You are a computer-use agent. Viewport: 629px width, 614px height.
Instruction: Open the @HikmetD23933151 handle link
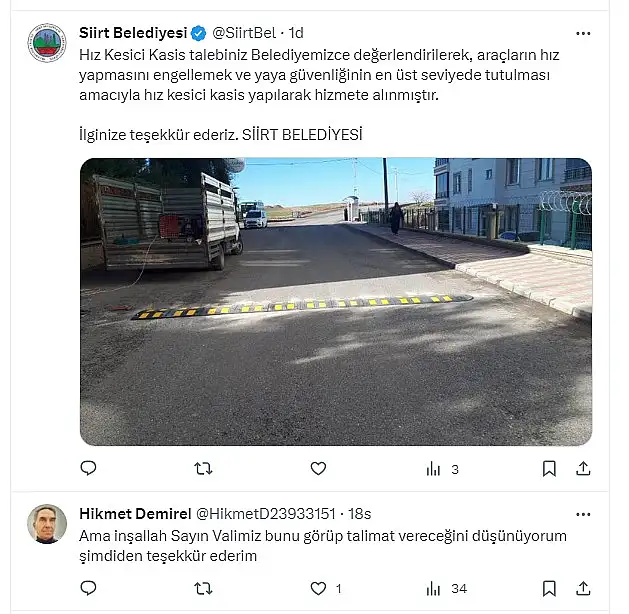266,514
